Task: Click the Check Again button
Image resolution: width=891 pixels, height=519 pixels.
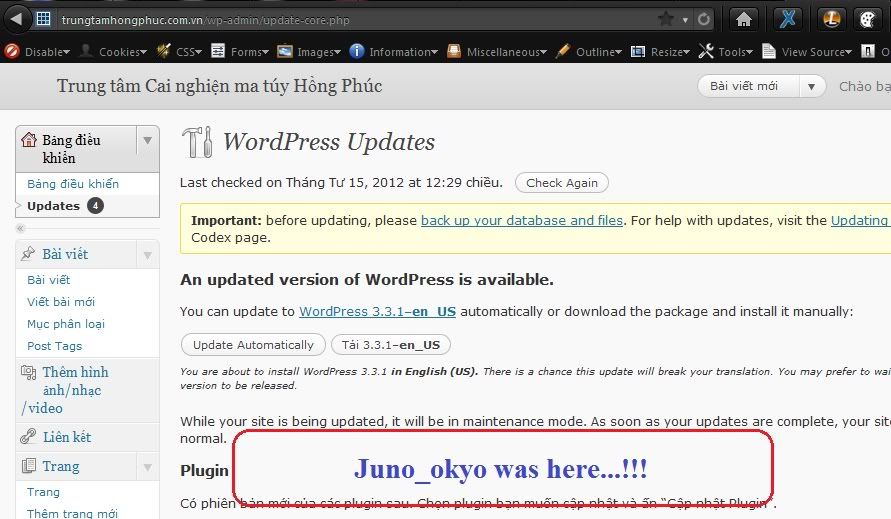Action: pos(561,183)
